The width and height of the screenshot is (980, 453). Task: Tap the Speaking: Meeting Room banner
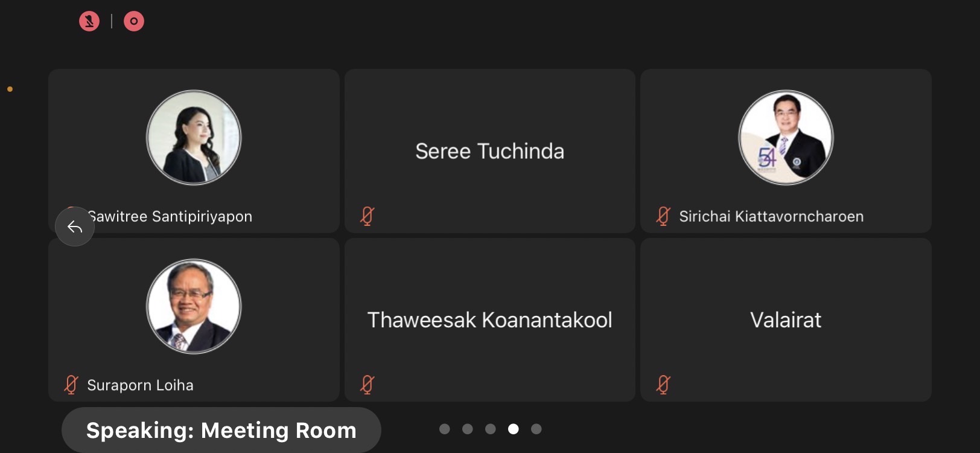pos(221,430)
